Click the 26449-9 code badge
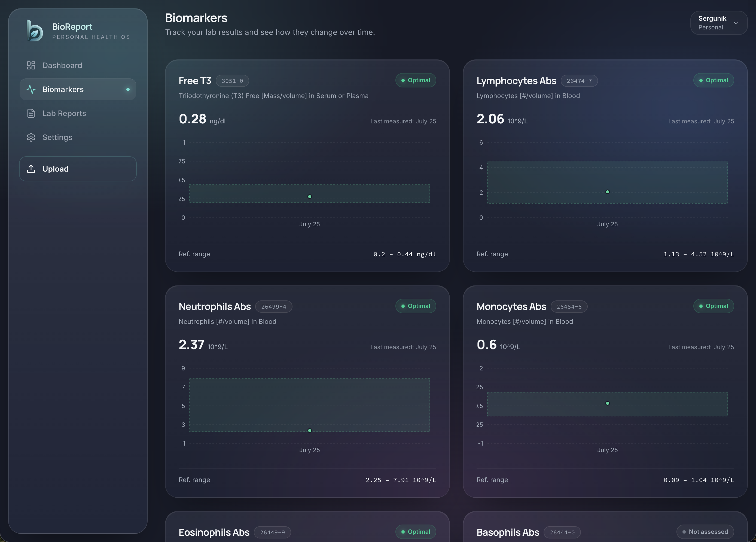The width and height of the screenshot is (756, 542). coord(272,532)
